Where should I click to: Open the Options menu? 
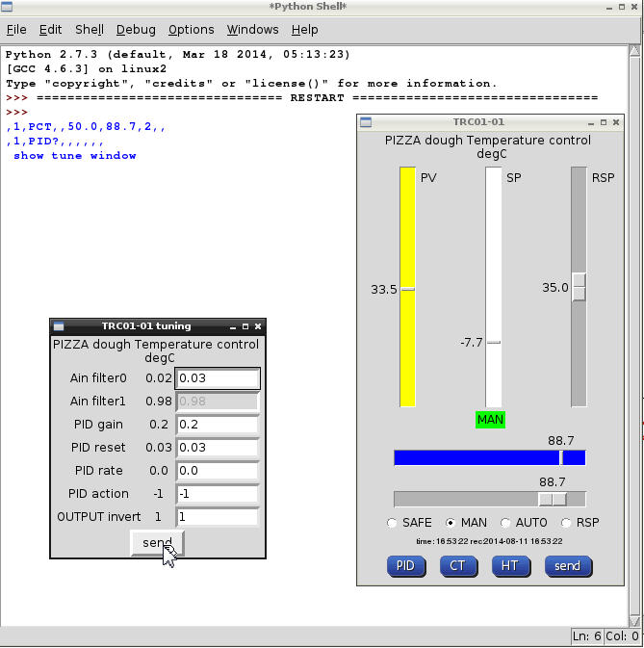coord(191,30)
